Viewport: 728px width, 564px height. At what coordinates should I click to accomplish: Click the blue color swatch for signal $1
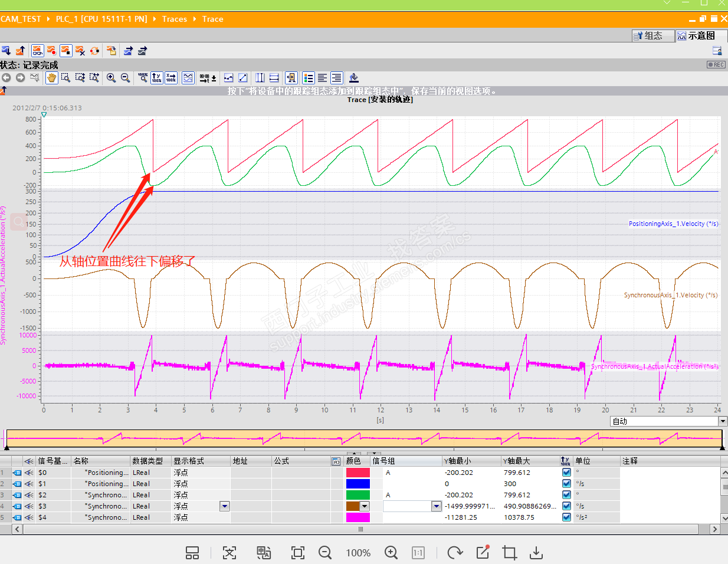(358, 484)
